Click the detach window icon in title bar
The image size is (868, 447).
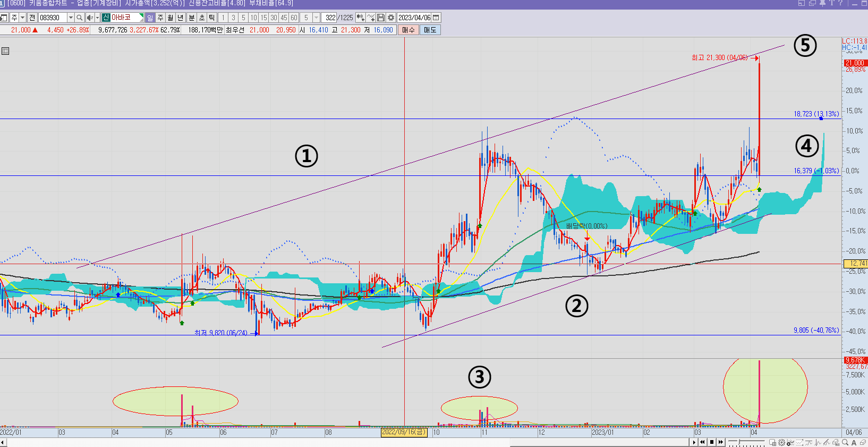812,3
